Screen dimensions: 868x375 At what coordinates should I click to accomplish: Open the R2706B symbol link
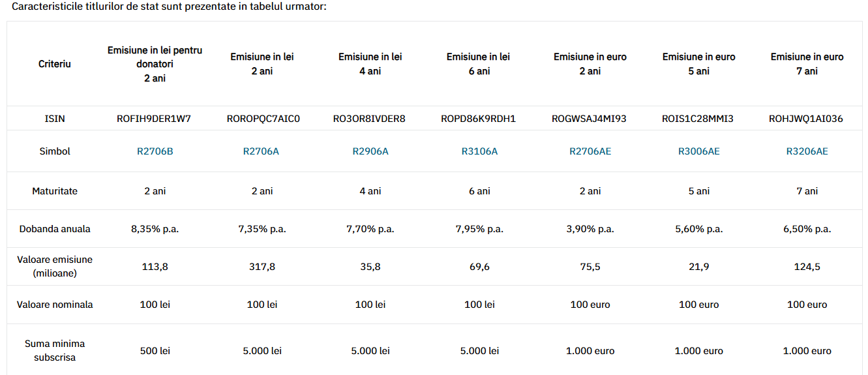tap(155, 151)
